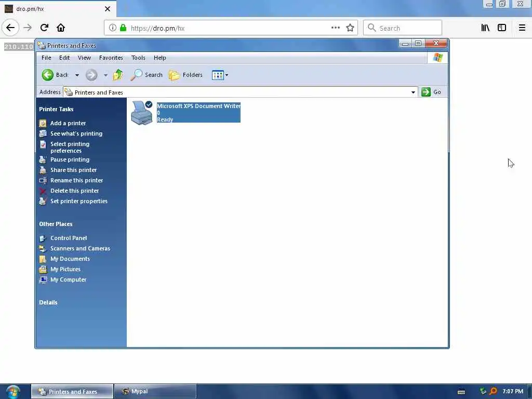The width and height of the screenshot is (532, 399).
Task: Open the page actions three-dots menu
Action: tap(335, 28)
